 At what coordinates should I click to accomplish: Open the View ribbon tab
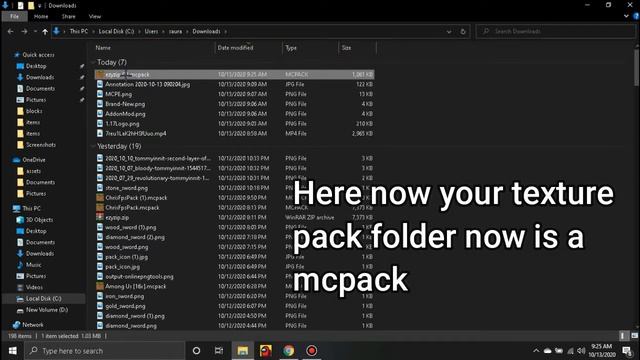tap(95, 16)
